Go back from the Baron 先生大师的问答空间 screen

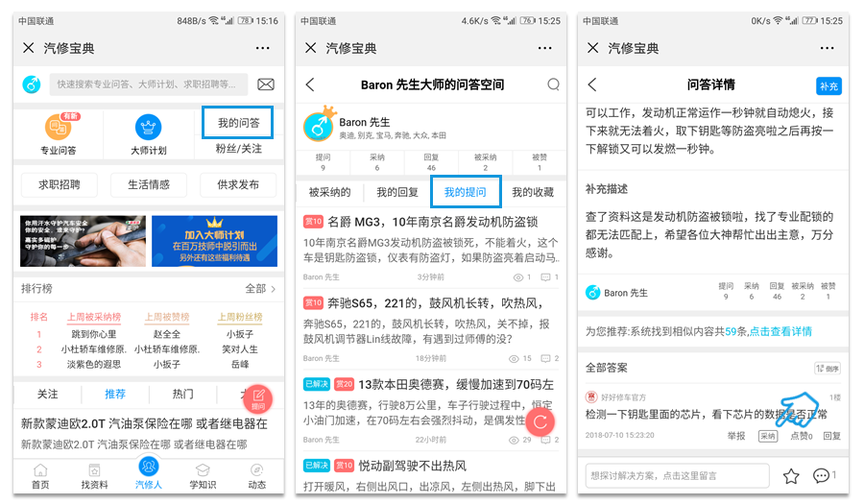click(x=310, y=84)
